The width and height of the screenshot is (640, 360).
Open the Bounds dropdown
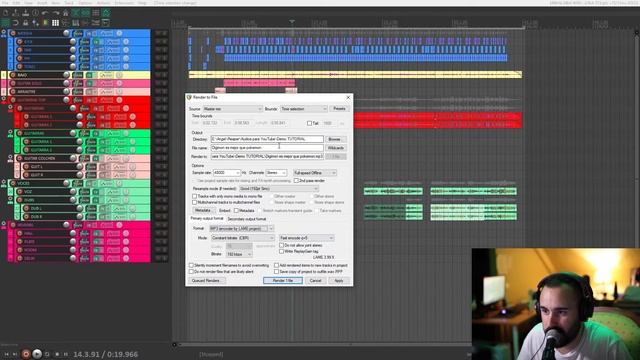coord(304,109)
